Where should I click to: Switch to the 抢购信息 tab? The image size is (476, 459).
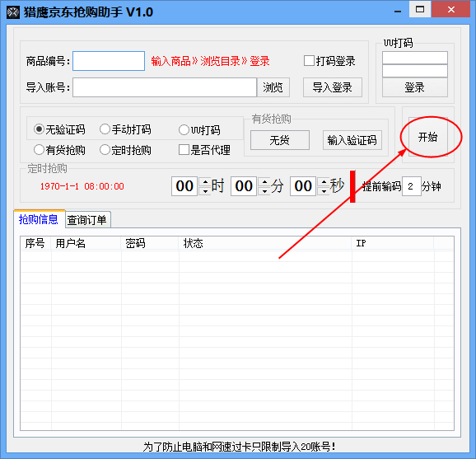(39, 219)
